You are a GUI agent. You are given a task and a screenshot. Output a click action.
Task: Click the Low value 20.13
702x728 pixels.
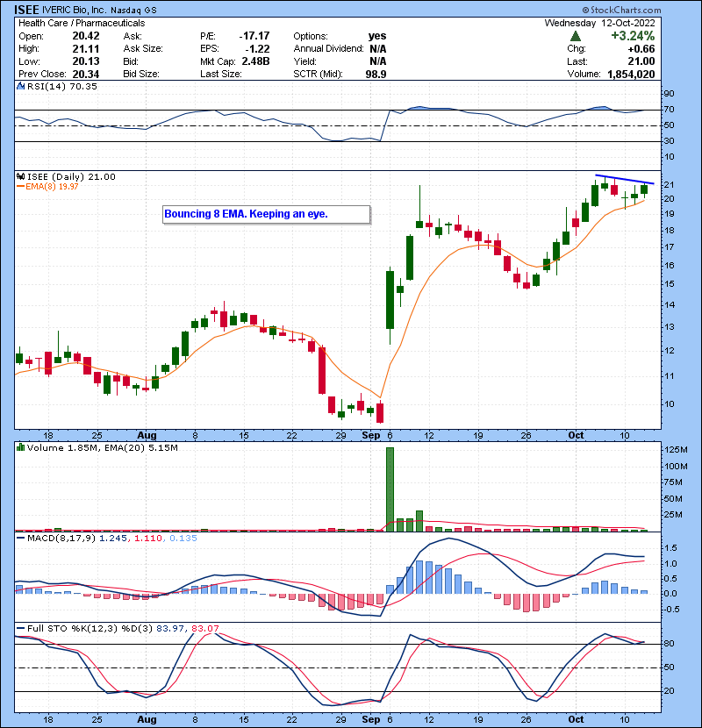[85, 61]
